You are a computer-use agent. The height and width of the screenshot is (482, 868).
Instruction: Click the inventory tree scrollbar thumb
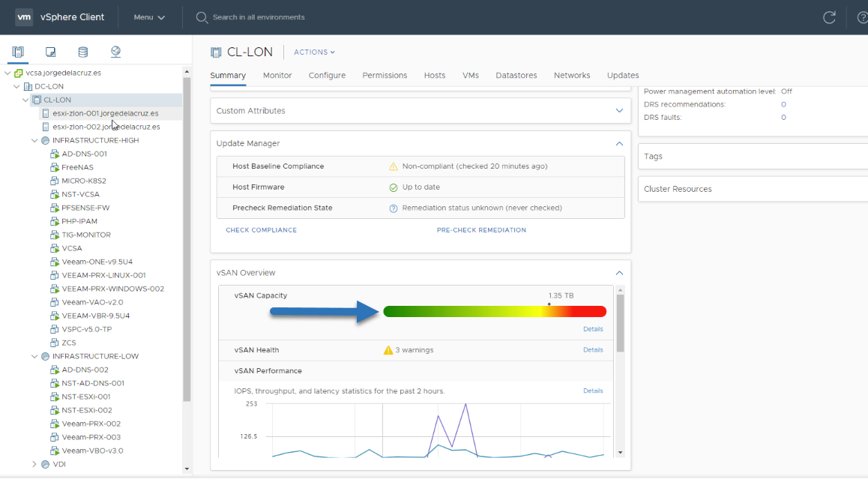pyautogui.click(x=187, y=239)
